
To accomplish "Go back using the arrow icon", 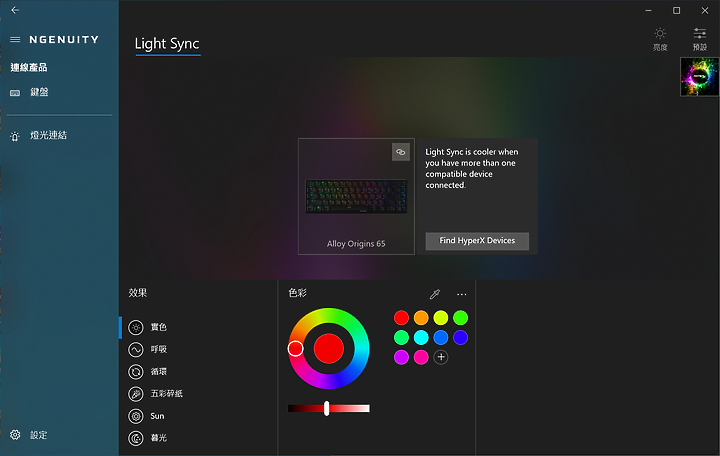I will [x=15, y=10].
